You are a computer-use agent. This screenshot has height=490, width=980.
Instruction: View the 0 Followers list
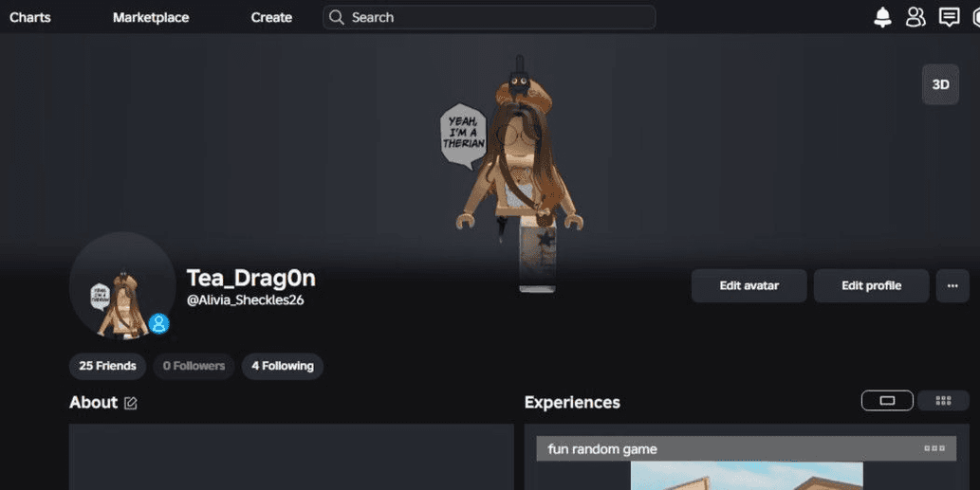point(194,366)
